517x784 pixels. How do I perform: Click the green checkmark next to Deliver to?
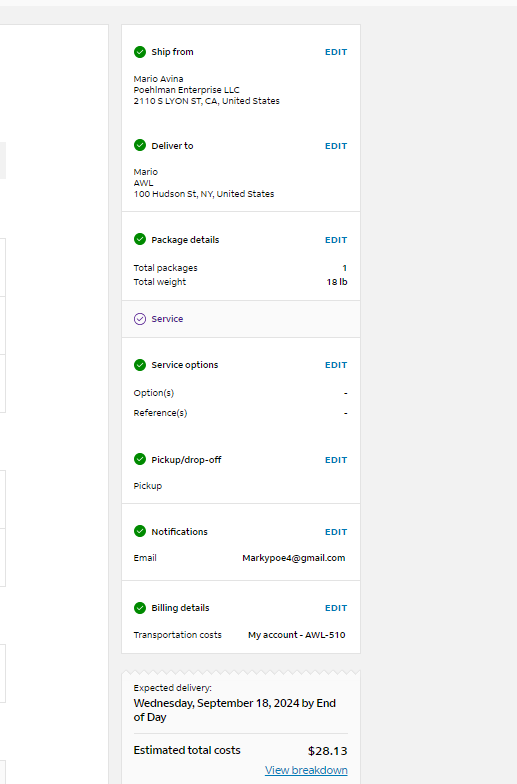[x=140, y=146]
